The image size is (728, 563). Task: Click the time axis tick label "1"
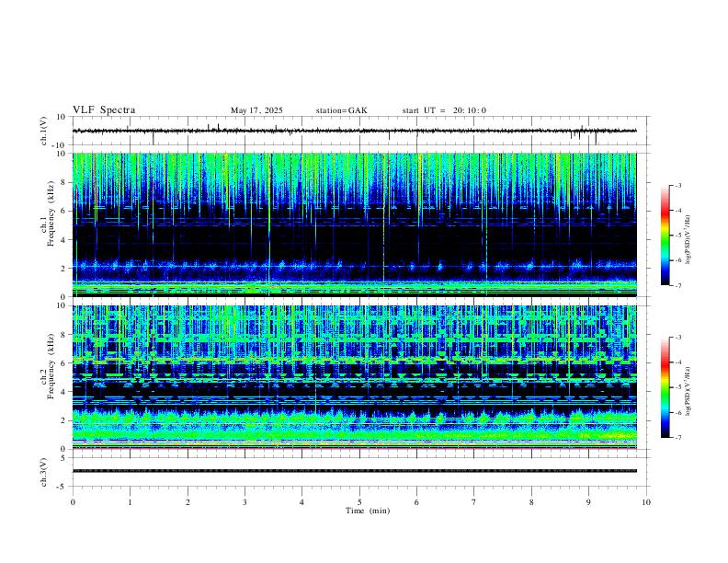pos(130,502)
